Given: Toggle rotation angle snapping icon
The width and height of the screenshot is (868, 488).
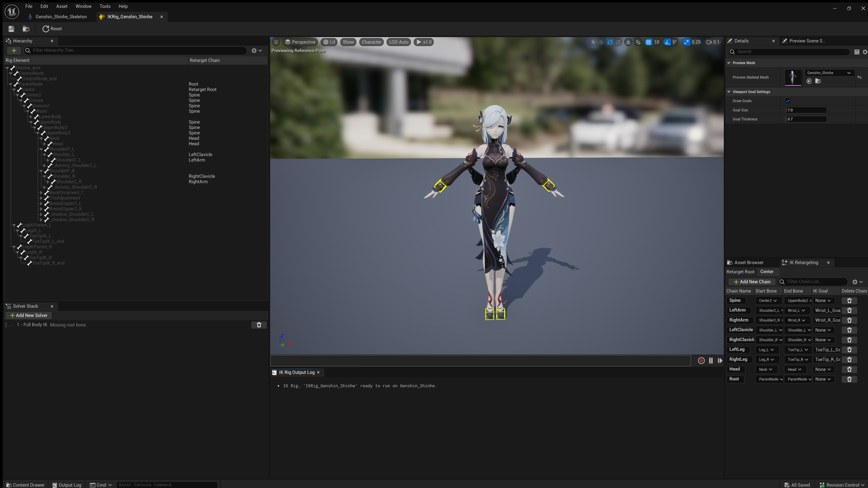Looking at the screenshot, I should click(x=667, y=42).
